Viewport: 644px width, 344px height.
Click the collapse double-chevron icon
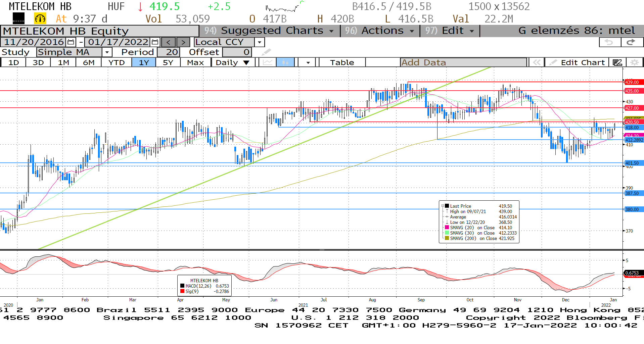tap(537, 62)
